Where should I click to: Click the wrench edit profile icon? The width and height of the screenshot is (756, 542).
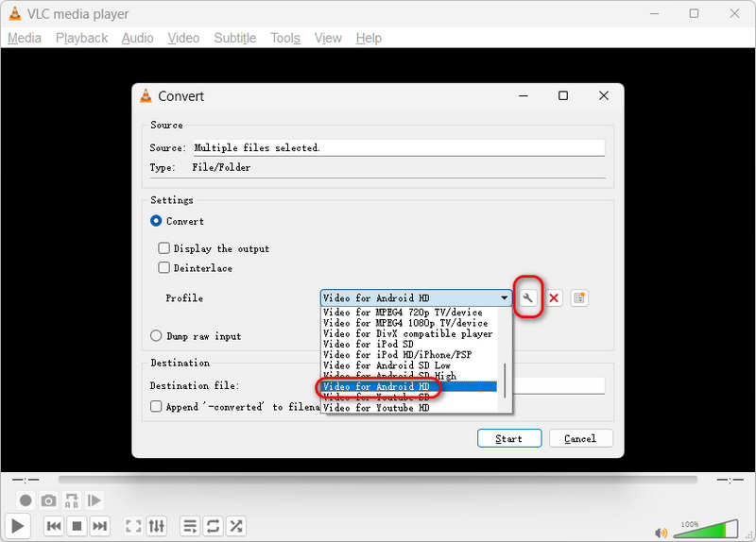pyautogui.click(x=528, y=297)
